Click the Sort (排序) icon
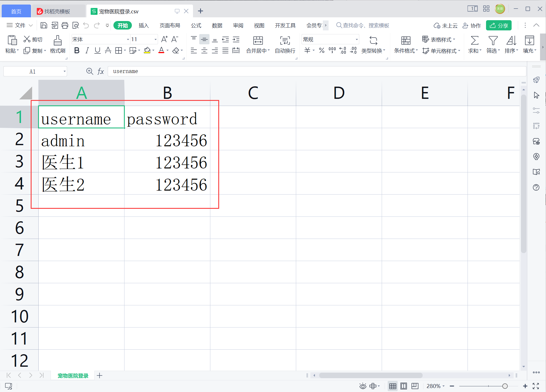Image resolution: width=546 pixels, height=392 pixels. point(511,41)
